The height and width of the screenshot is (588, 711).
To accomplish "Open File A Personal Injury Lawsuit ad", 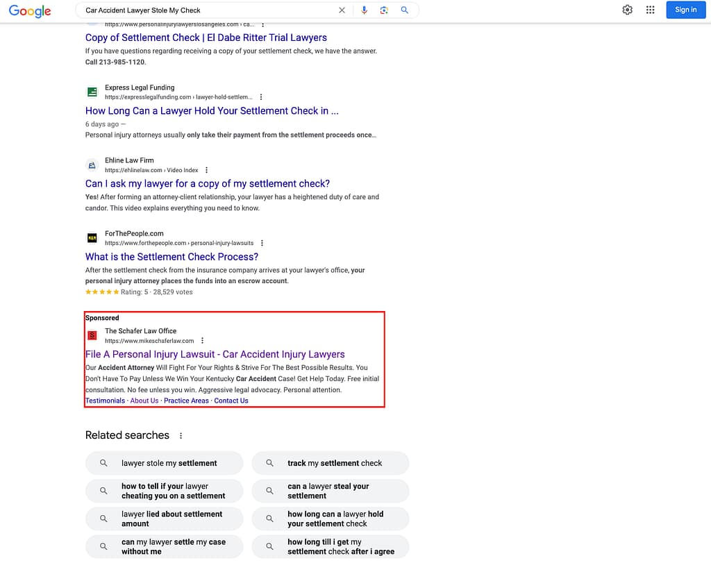I will click(215, 355).
